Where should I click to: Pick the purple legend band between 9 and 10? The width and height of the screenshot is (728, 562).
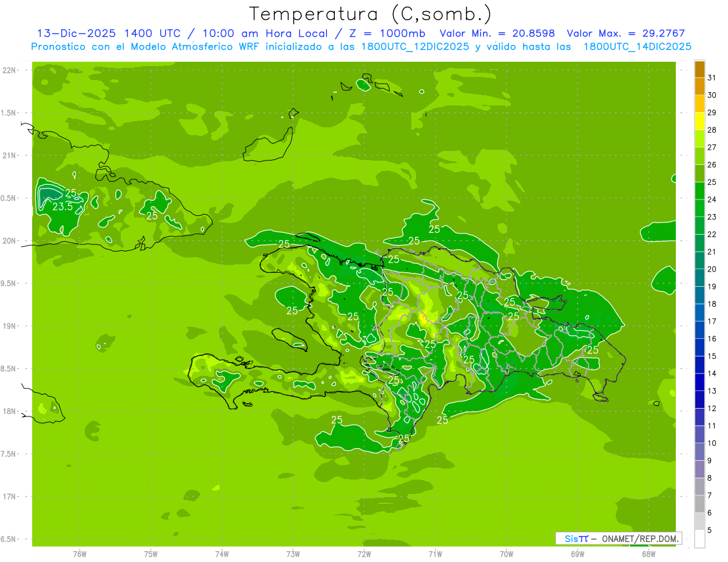(x=699, y=452)
